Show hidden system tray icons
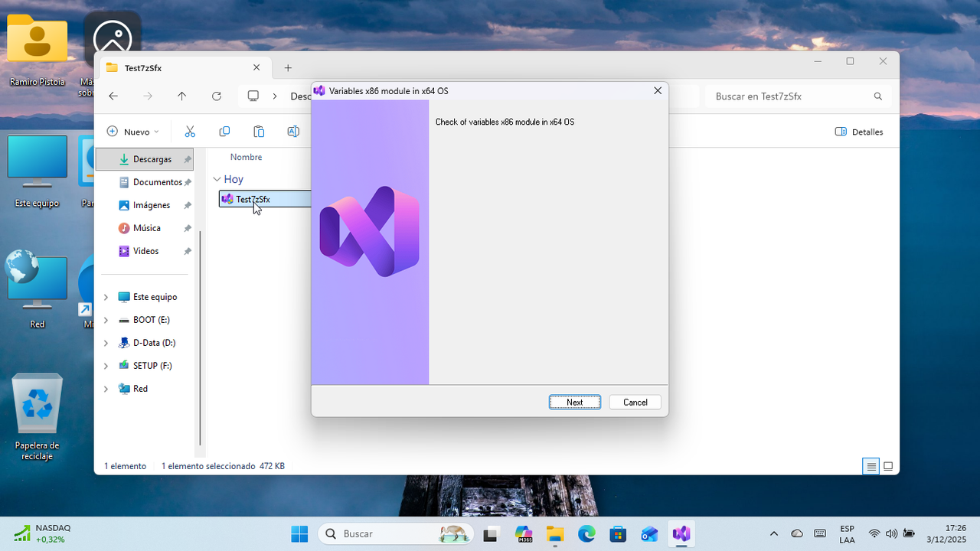 [x=773, y=533]
